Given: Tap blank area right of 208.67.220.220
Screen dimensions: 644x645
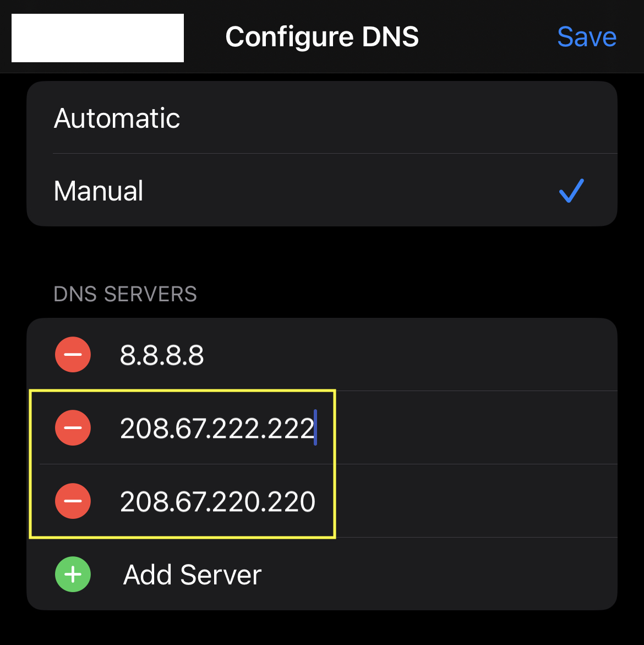Looking at the screenshot, I should point(477,501).
